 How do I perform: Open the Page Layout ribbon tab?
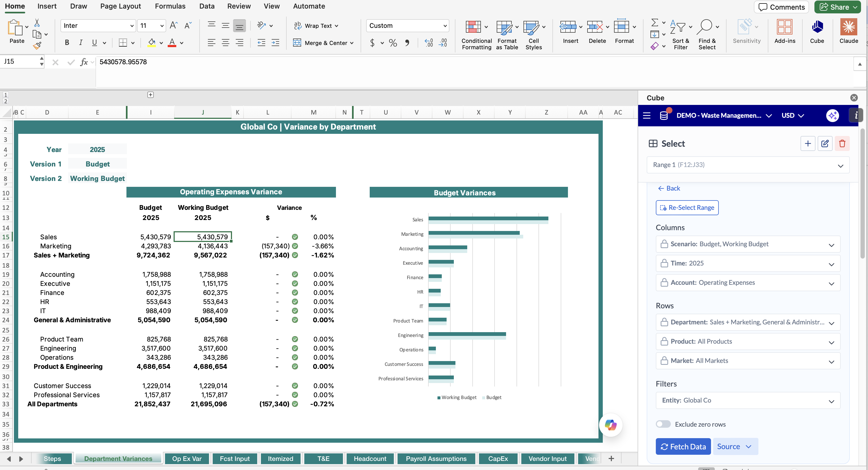click(x=120, y=6)
